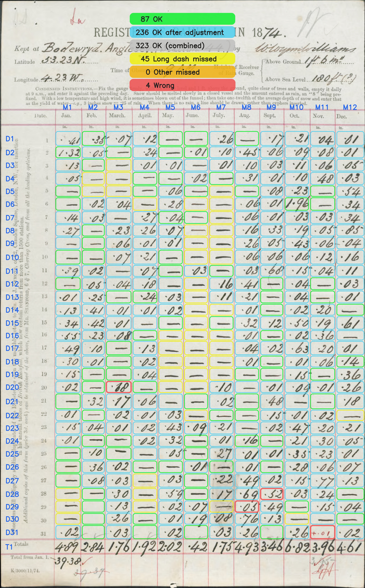Select the D1 row label
This screenshot has width=365, height=588.
[x=10, y=139]
